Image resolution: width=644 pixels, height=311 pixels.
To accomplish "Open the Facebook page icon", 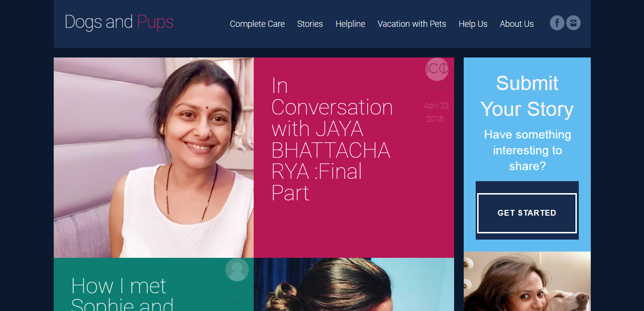I will pyautogui.click(x=557, y=23).
